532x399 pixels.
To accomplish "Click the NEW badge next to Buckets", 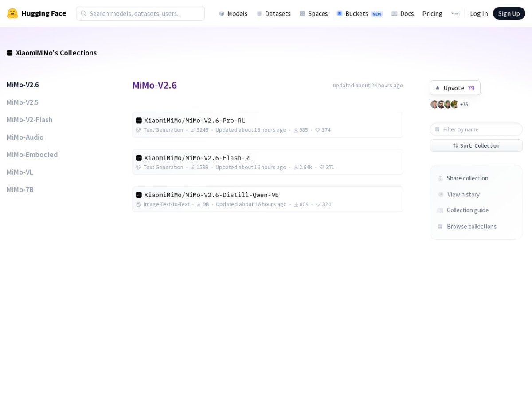I will coord(377,14).
